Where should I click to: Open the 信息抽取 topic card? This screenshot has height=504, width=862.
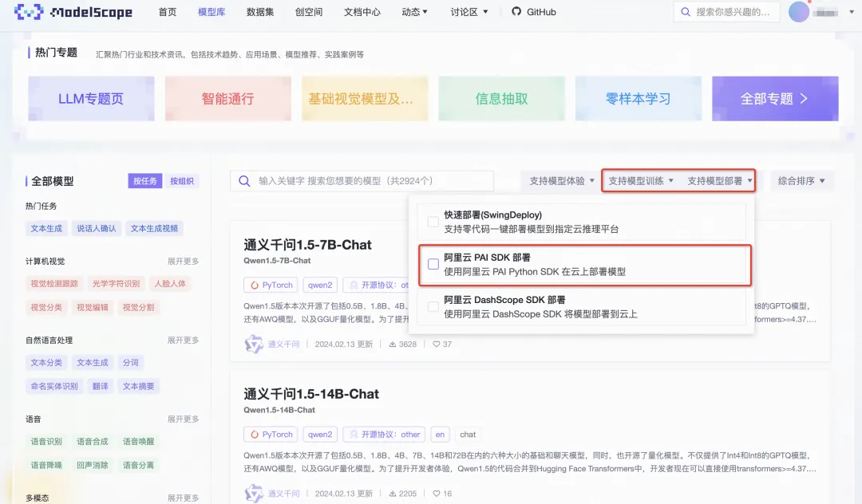point(501,98)
